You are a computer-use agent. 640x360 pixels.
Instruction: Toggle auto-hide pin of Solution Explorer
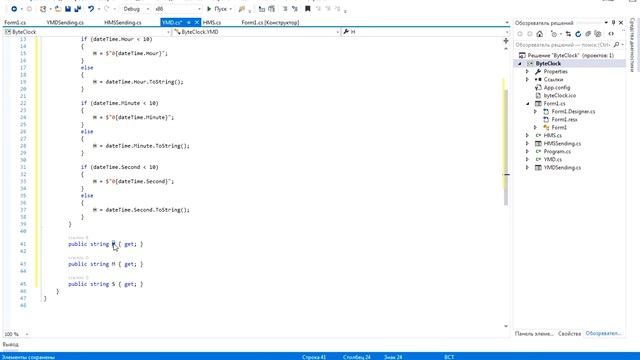[613, 23]
